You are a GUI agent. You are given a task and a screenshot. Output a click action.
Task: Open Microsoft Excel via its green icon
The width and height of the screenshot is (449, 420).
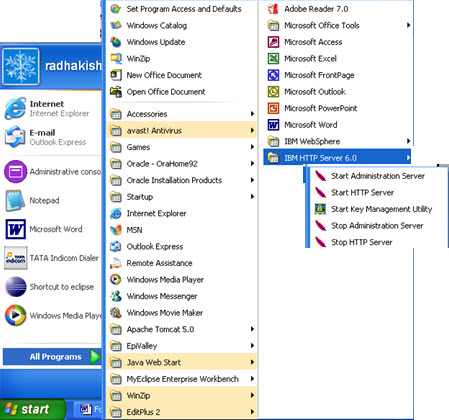point(273,59)
